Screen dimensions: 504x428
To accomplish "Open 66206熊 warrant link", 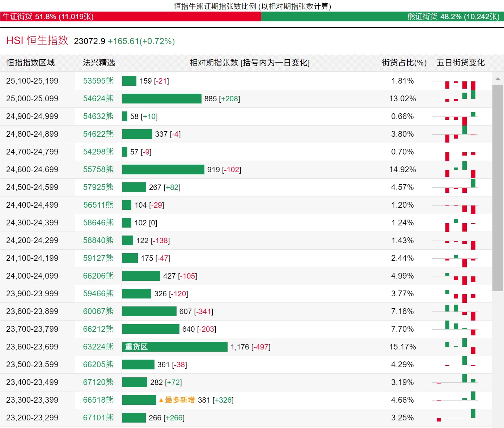I will pos(98,276).
